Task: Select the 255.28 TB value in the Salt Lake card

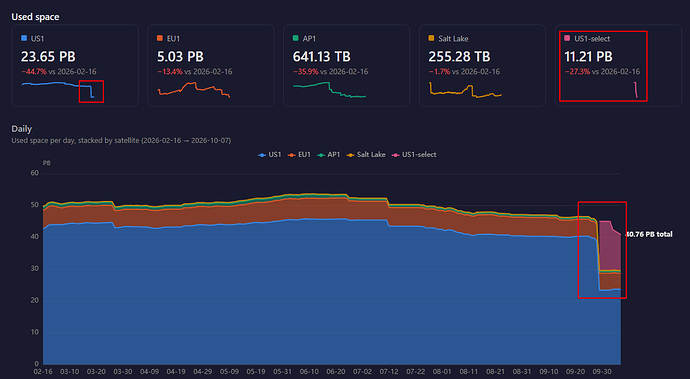Action: [459, 57]
